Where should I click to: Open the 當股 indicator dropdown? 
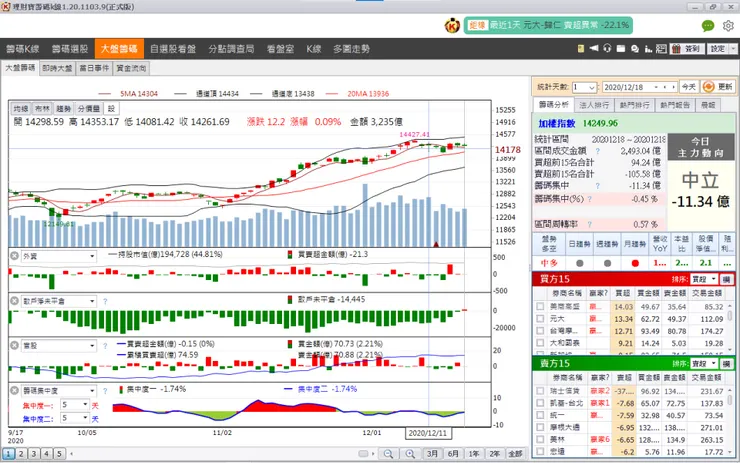59,345
